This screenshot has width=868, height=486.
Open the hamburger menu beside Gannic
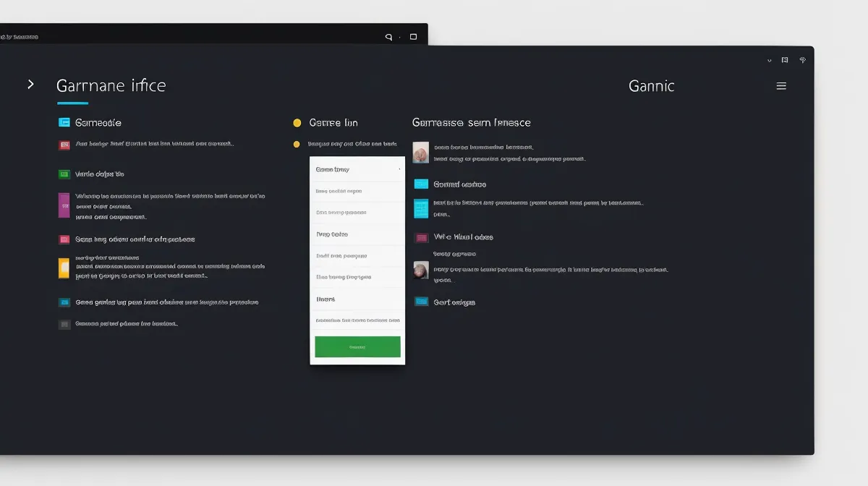pos(781,86)
